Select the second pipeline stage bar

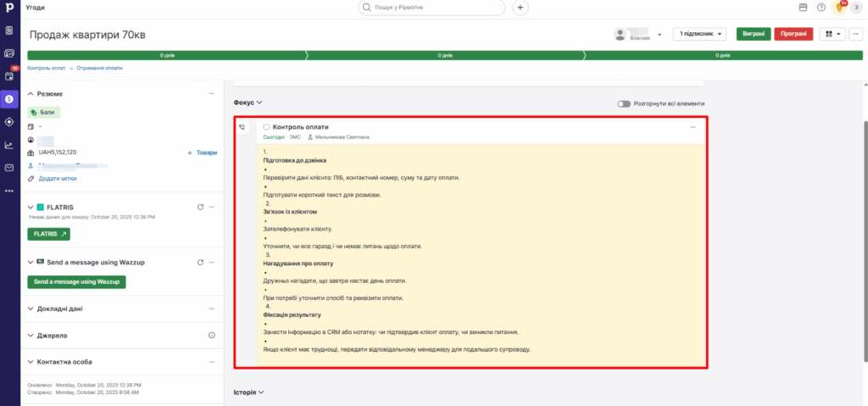point(445,55)
